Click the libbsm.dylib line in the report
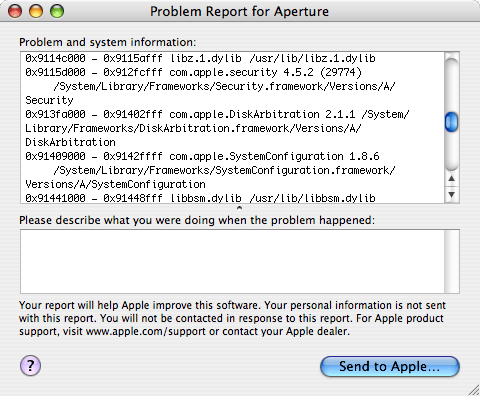This screenshot has width=480, height=396. pos(200,198)
